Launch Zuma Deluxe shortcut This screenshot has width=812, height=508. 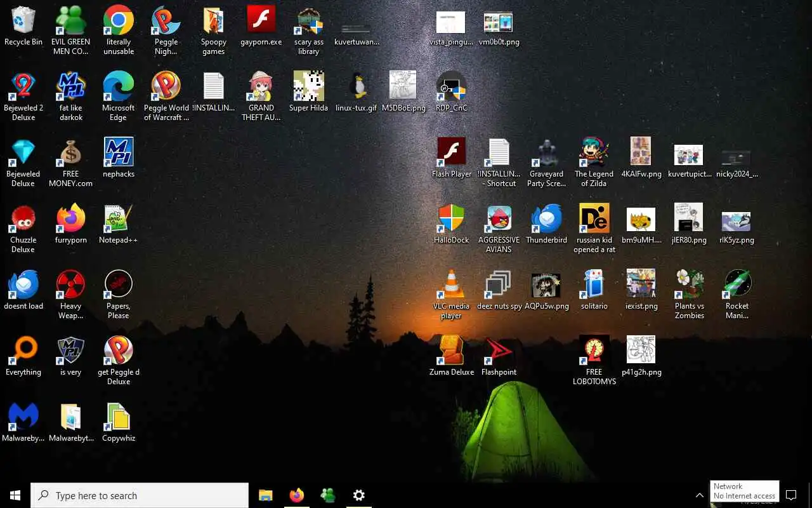click(x=452, y=356)
